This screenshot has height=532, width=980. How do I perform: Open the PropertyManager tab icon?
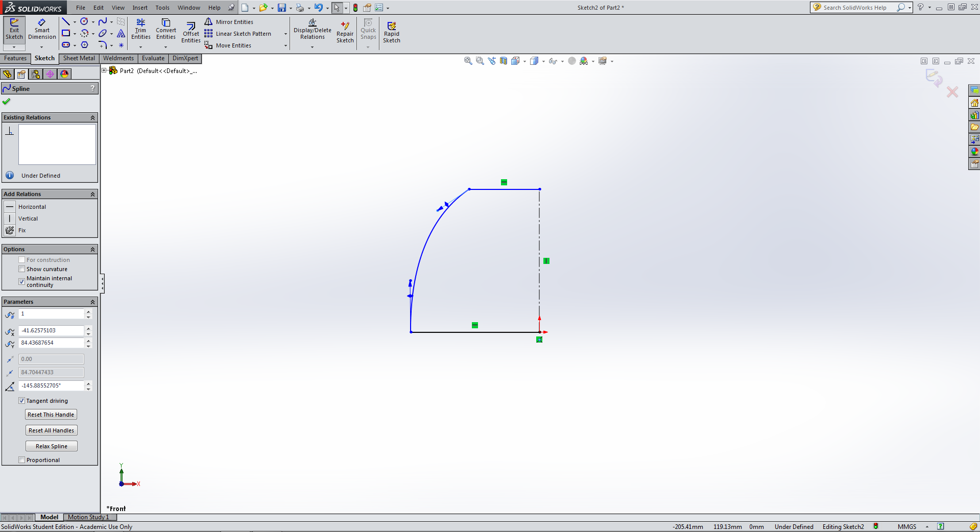click(21, 74)
